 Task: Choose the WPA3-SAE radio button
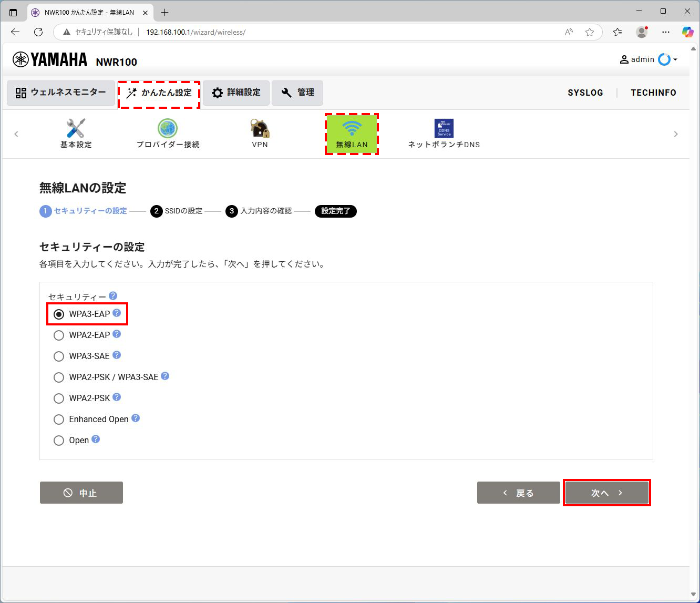coord(59,356)
